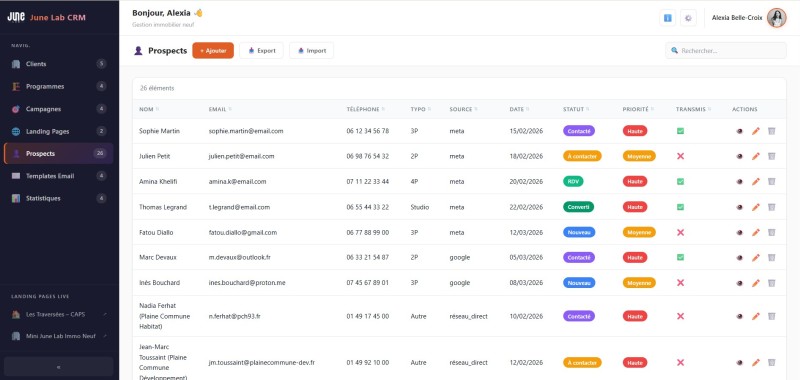Edit Fatou Diallo with pencil icon
This screenshot has width=800, height=380.
(x=756, y=233)
